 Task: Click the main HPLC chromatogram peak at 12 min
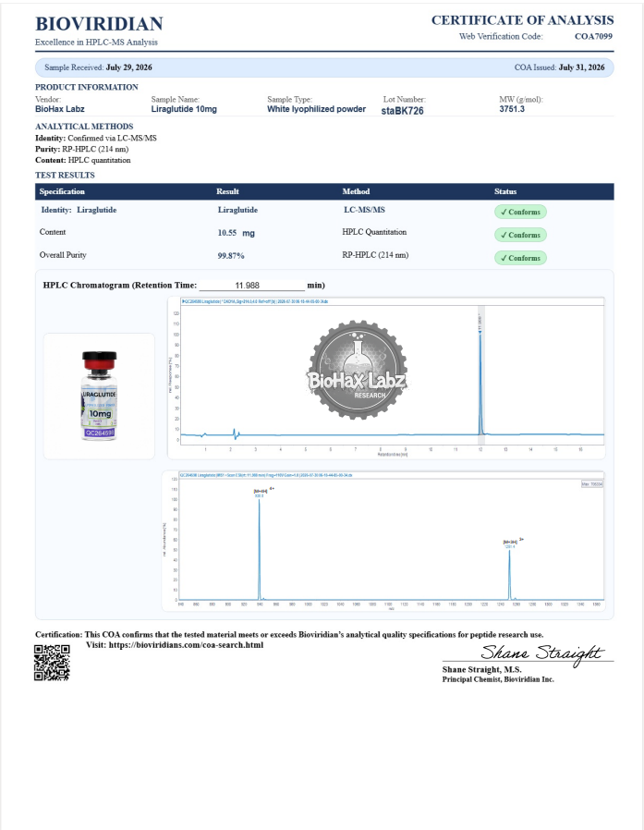(x=480, y=384)
